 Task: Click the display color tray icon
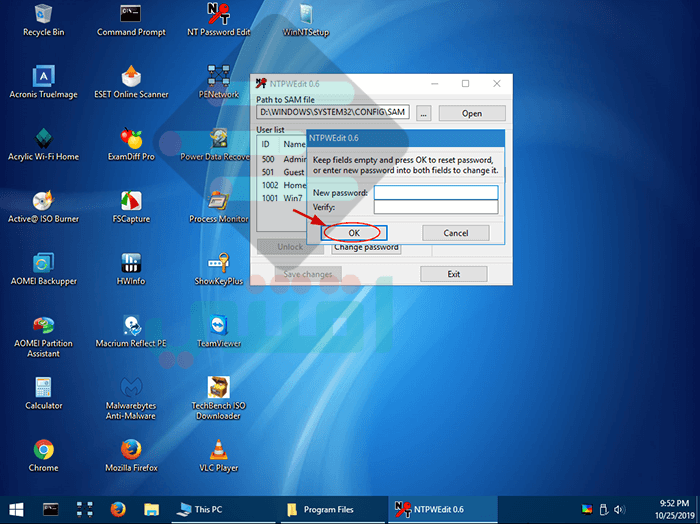[587, 509]
